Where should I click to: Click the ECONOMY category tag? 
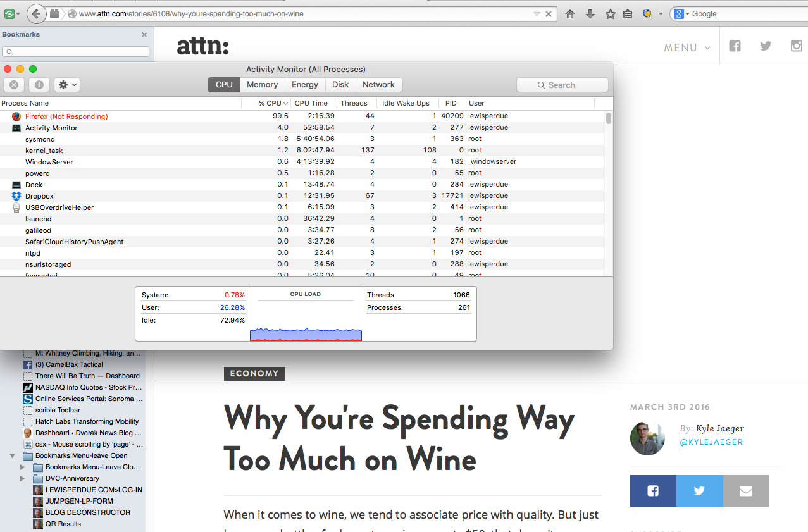[254, 373]
